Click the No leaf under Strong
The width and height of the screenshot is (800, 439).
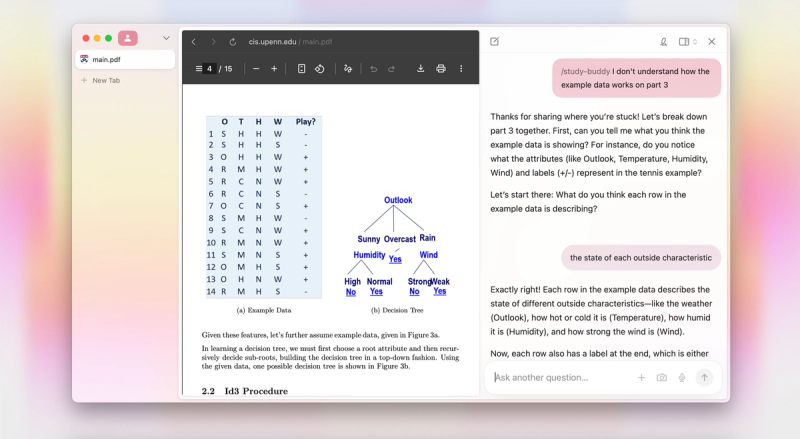(x=414, y=291)
